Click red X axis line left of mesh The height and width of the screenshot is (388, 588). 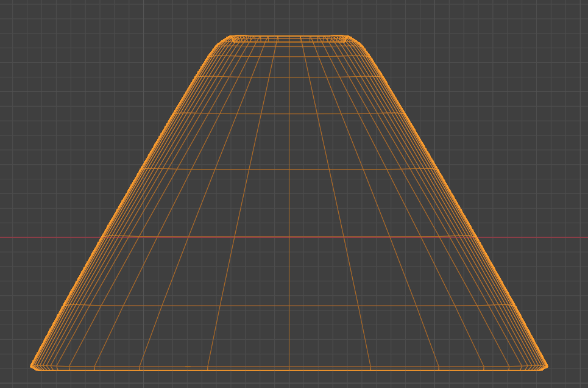click(49, 237)
